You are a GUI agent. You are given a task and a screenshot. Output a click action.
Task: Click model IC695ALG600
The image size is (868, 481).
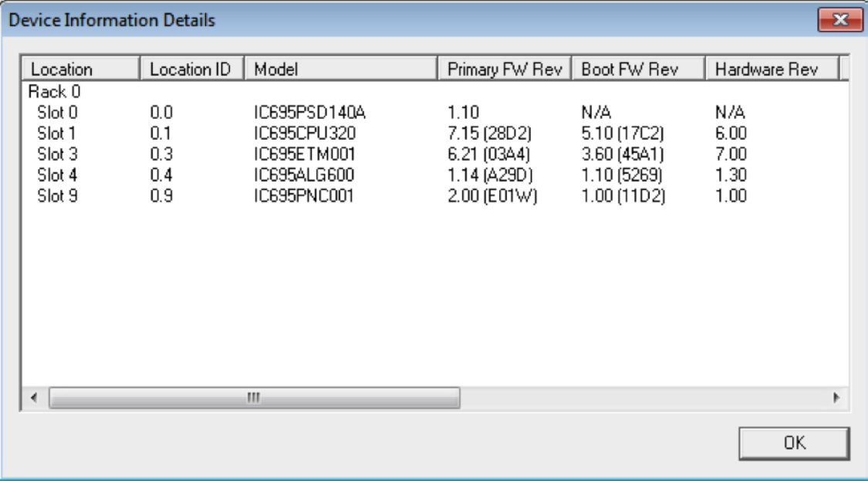point(304,175)
